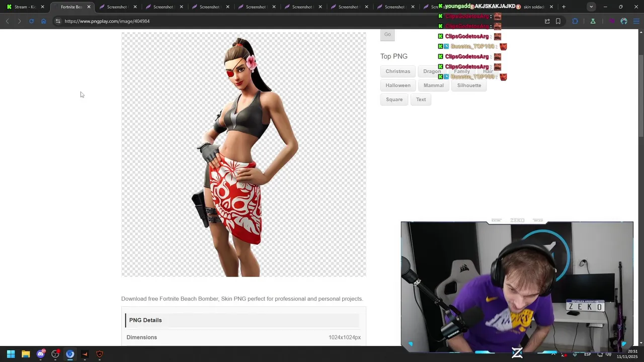Click the Dimensions row label
644x362 pixels.
point(142,337)
